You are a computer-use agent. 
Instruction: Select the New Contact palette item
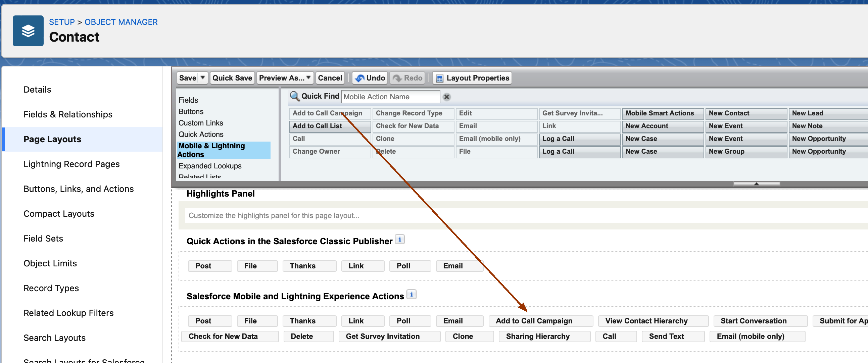(x=746, y=113)
